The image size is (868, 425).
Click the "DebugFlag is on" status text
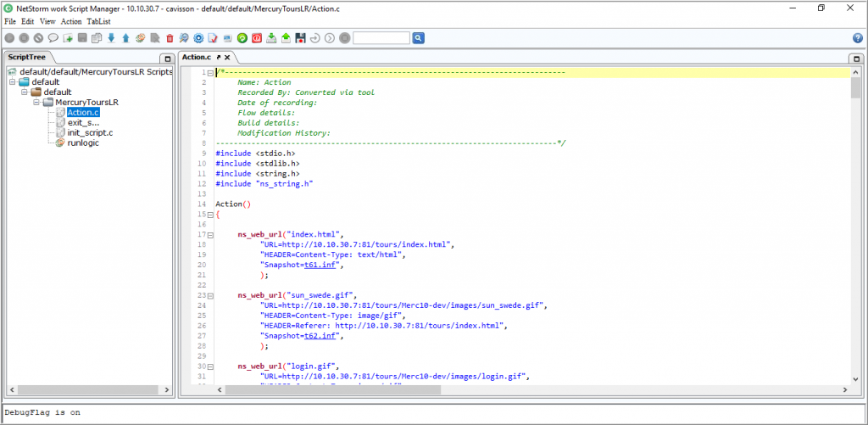42,413
